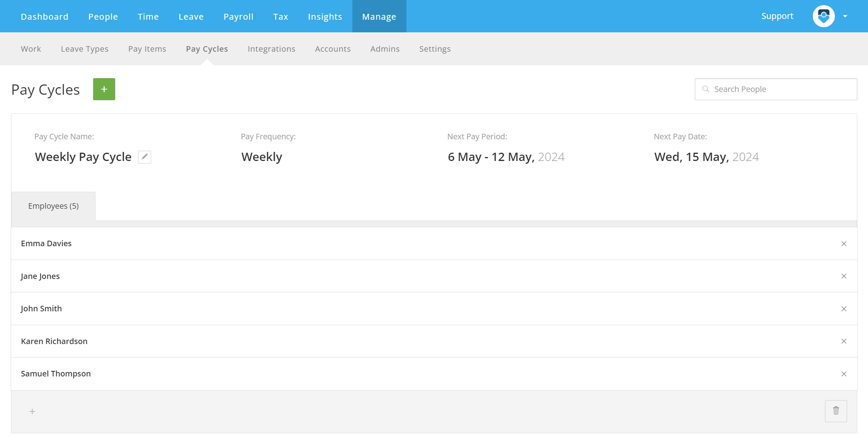Add an employee with the grey plus icon

point(32,412)
